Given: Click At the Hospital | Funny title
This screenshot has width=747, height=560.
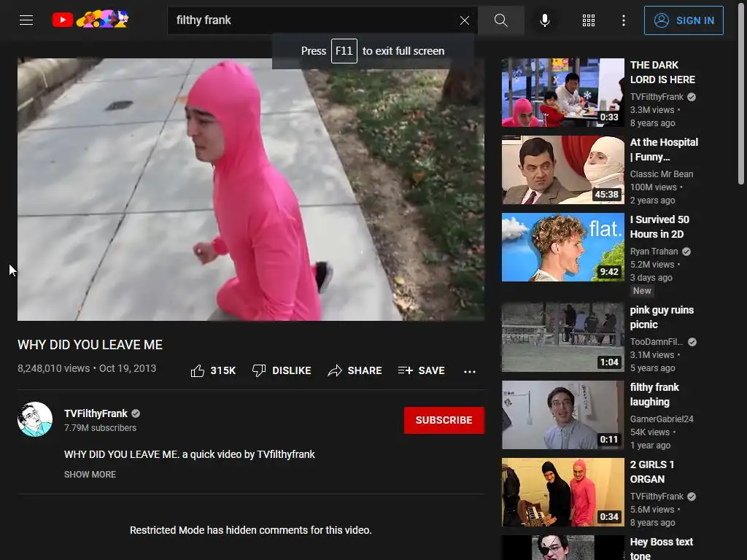Looking at the screenshot, I should pyautogui.click(x=664, y=149).
